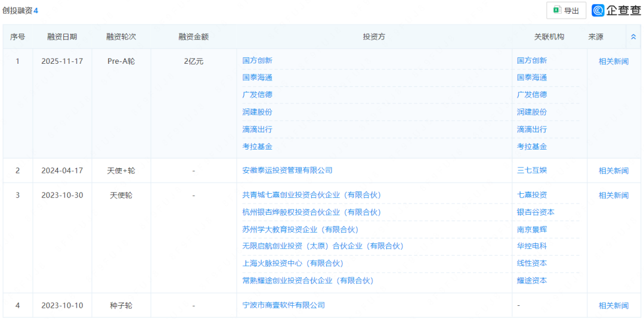This screenshot has height=319, width=644.
Task: Click the 来源 column header
Action: point(596,37)
